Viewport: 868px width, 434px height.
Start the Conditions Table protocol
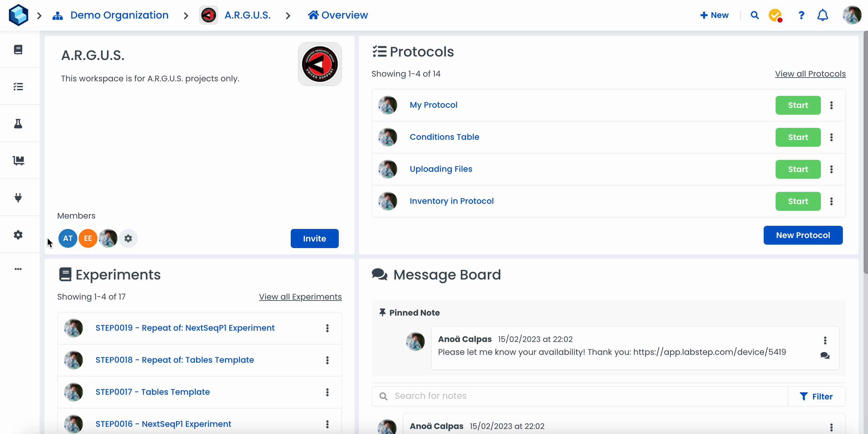(x=798, y=137)
